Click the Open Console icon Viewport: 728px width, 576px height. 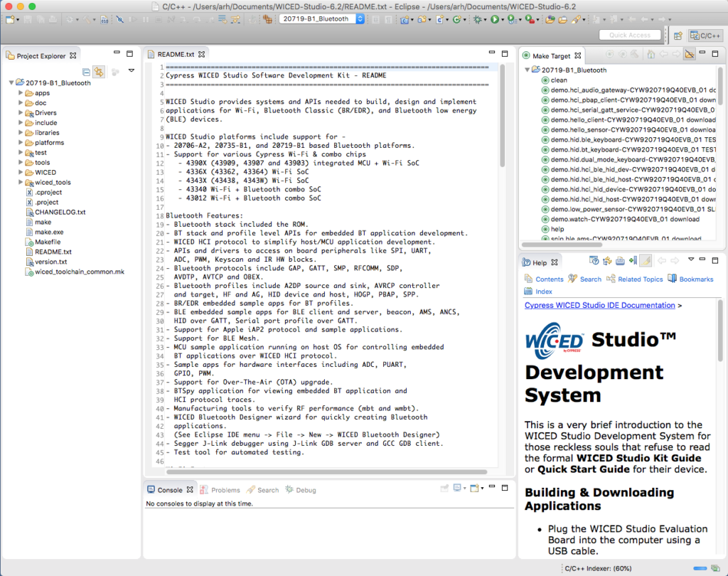(x=474, y=489)
